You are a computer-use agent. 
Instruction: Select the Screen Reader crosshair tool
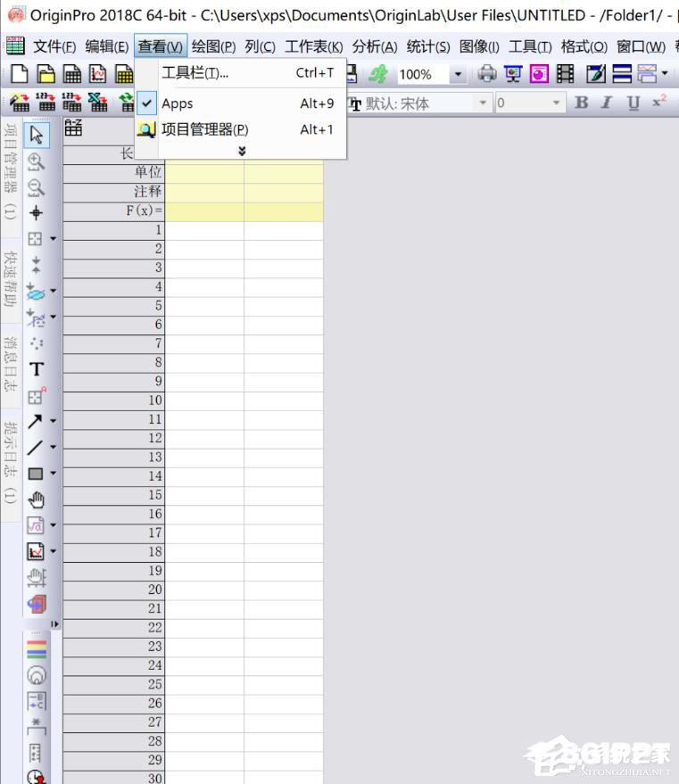click(36, 213)
